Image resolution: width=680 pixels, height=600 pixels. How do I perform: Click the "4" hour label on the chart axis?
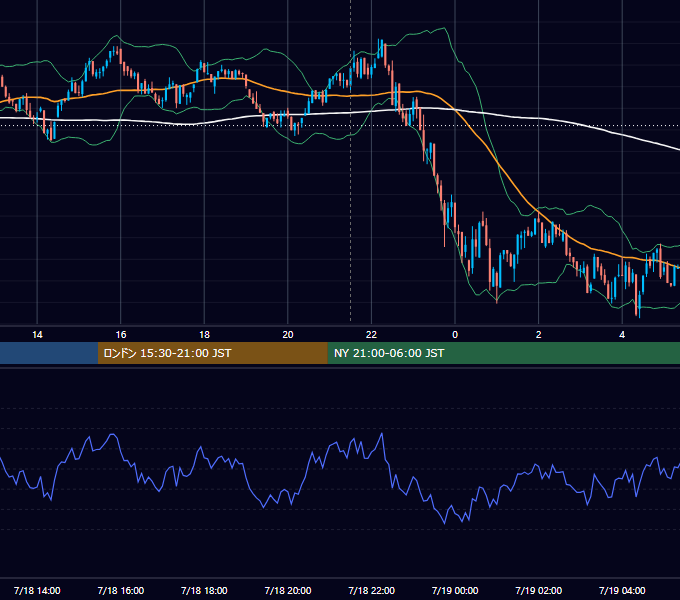(x=622, y=335)
